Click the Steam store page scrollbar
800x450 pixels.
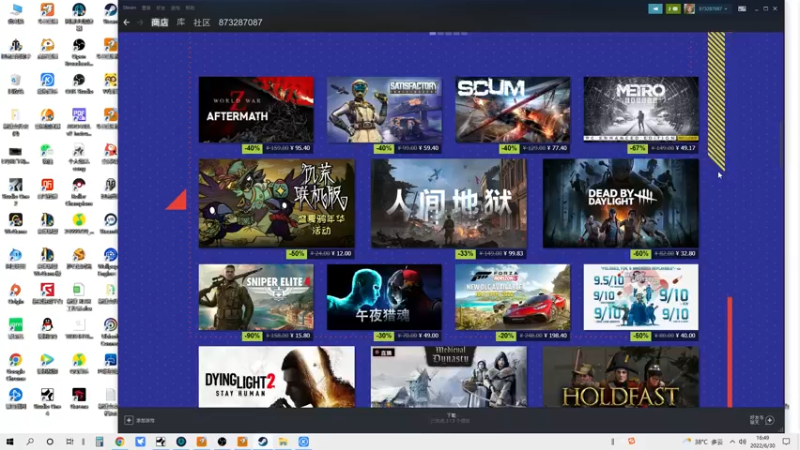(781, 145)
